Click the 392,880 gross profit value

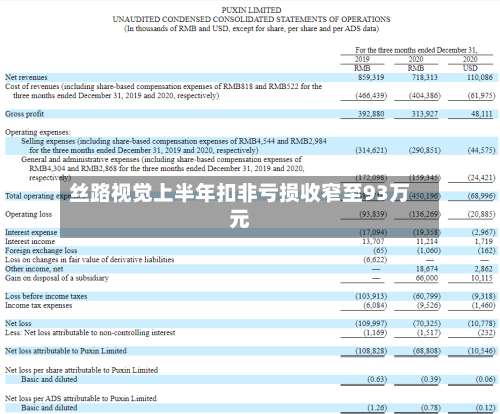tap(371, 114)
